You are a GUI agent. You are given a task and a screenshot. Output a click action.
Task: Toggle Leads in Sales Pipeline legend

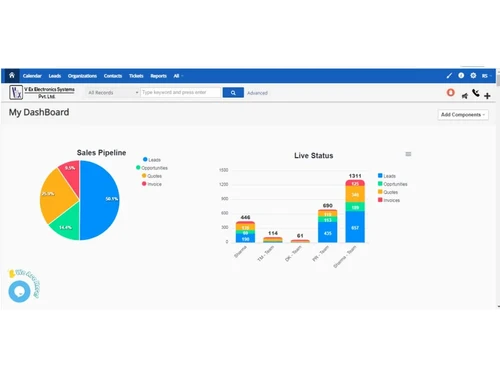click(152, 160)
